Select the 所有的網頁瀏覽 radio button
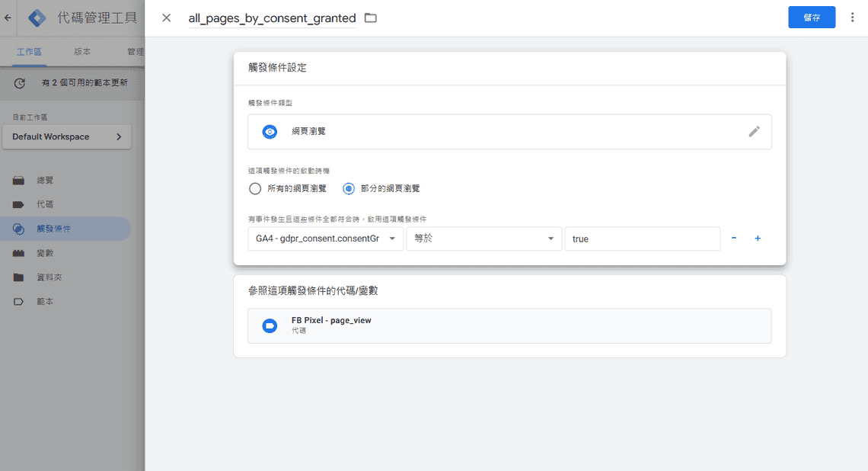Image resolution: width=868 pixels, height=471 pixels. (x=255, y=188)
